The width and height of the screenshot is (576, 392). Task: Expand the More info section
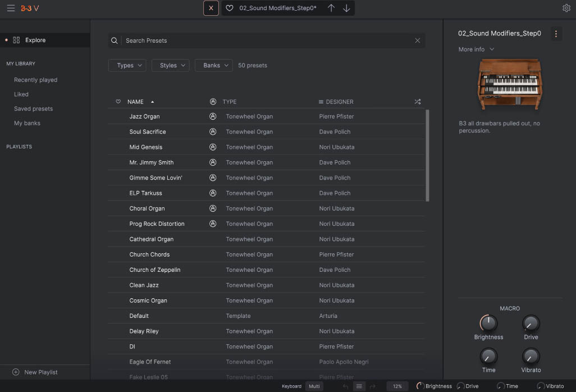pyautogui.click(x=476, y=49)
